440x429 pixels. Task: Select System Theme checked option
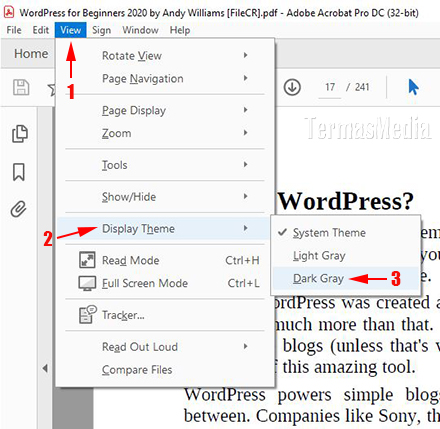[346, 232]
